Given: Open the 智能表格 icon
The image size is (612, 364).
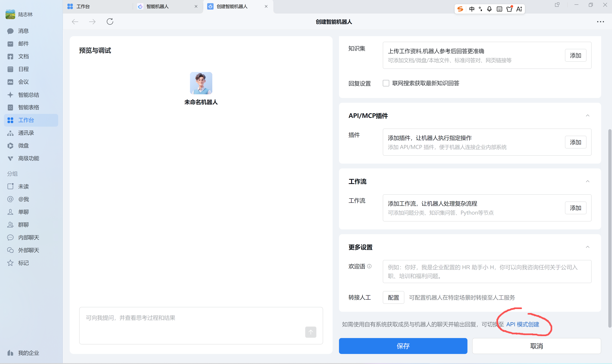Looking at the screenshot, I should coord(10,107).
